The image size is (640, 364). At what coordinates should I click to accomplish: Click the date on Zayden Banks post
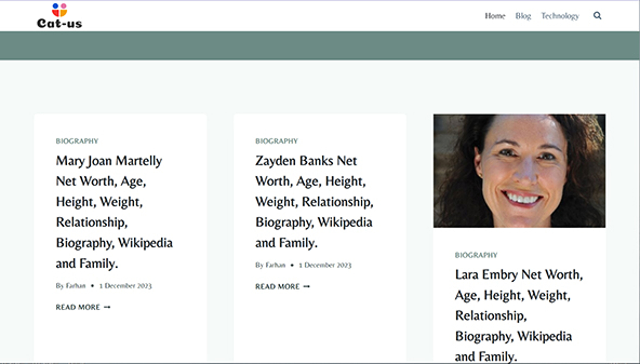pos(325,265)
